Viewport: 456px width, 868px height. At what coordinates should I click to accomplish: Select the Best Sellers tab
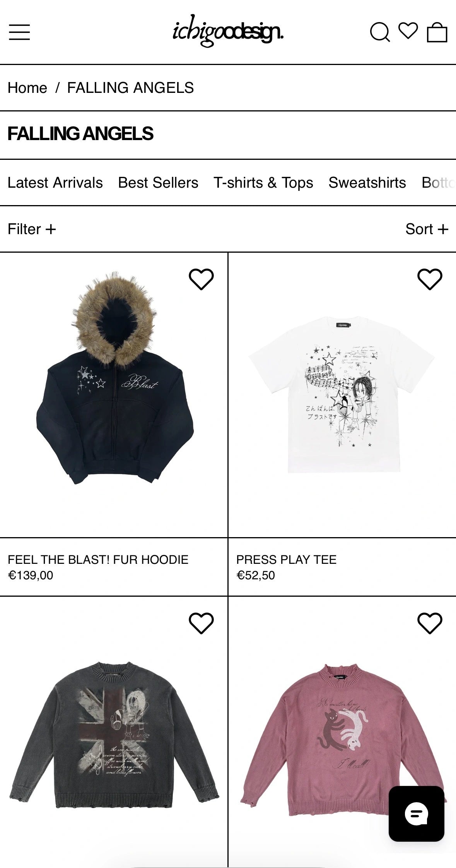(158, 183)
